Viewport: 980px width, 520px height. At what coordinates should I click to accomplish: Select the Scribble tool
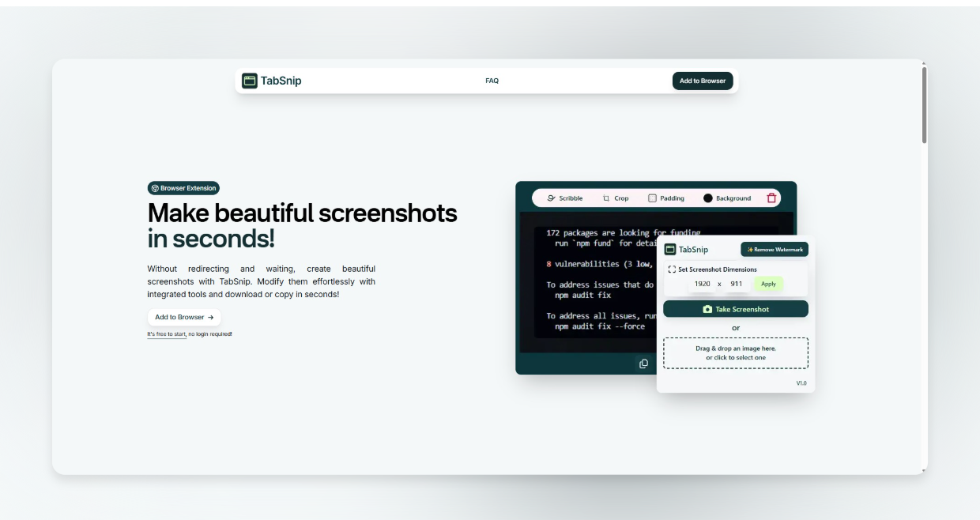pyautogui.click(x=565, y=198)
